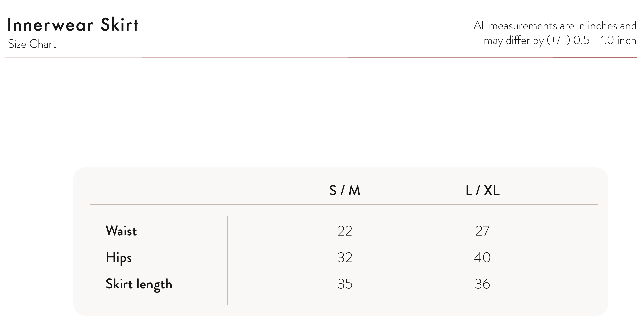
Task: Click the horizontal line below size headers
Action: pos(344,204)
